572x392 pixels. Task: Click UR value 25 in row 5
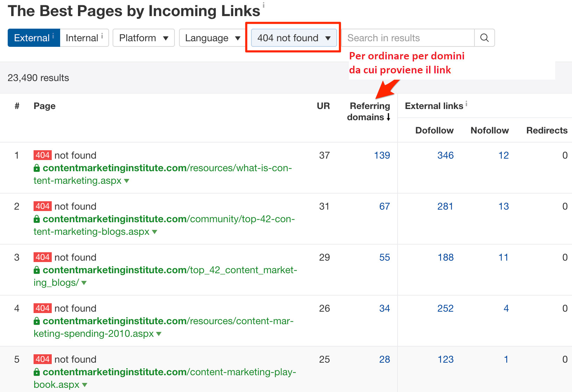[324, 360]
